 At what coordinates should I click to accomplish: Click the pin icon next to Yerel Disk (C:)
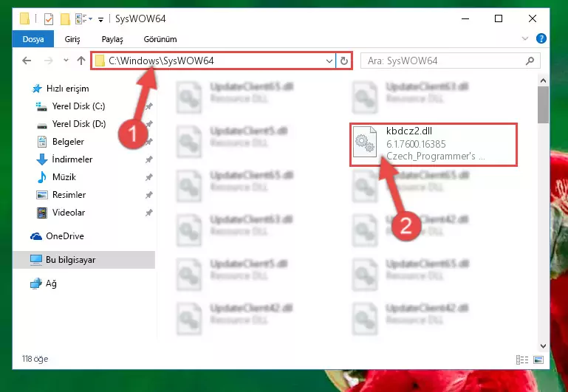tap(149, 106)
